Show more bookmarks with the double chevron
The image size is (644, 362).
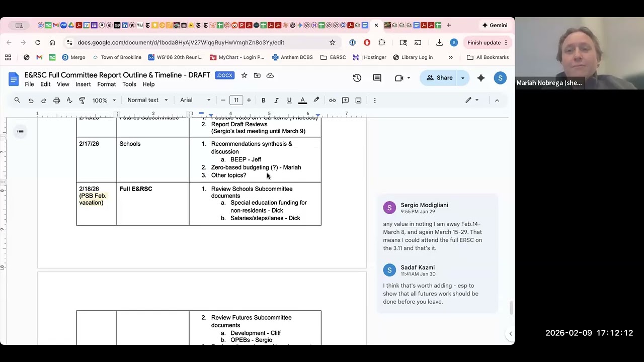click(x=450, y=57)
